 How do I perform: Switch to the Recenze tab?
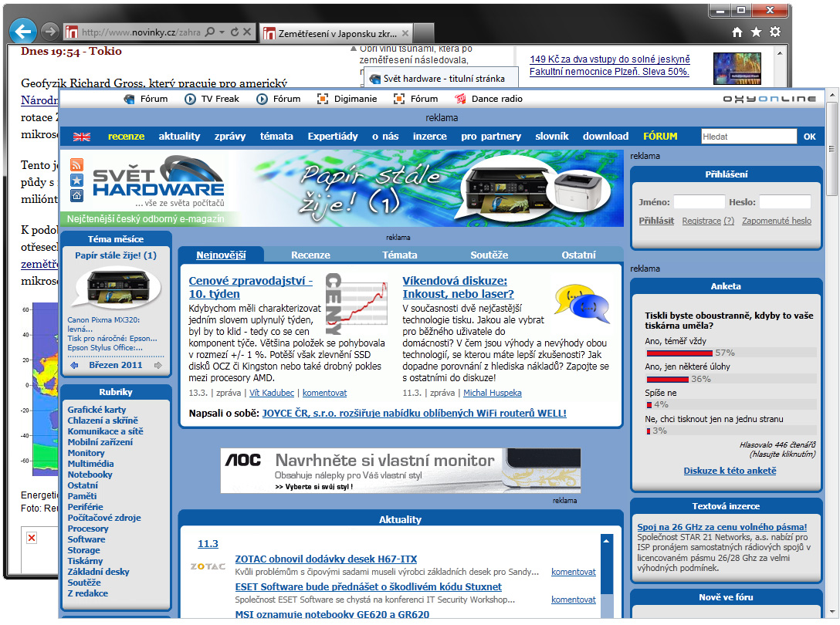[x=310, y=255]
